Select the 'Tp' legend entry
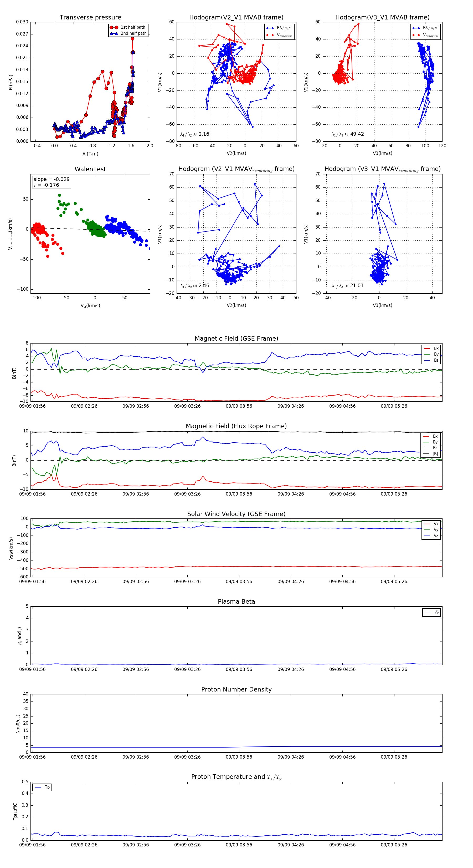Viewport: 473px width, 868px height. coord(42,788)
